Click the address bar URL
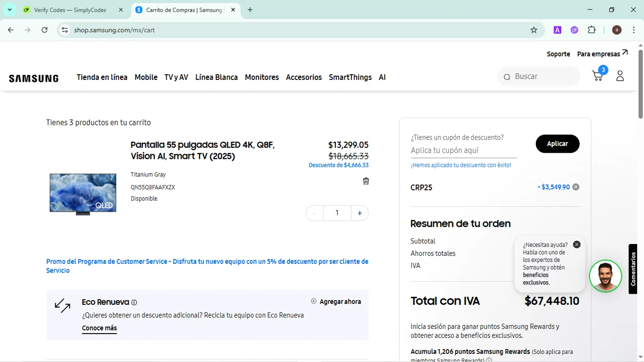This screenshot has width=644, height=362. click(x=114, y=30)
